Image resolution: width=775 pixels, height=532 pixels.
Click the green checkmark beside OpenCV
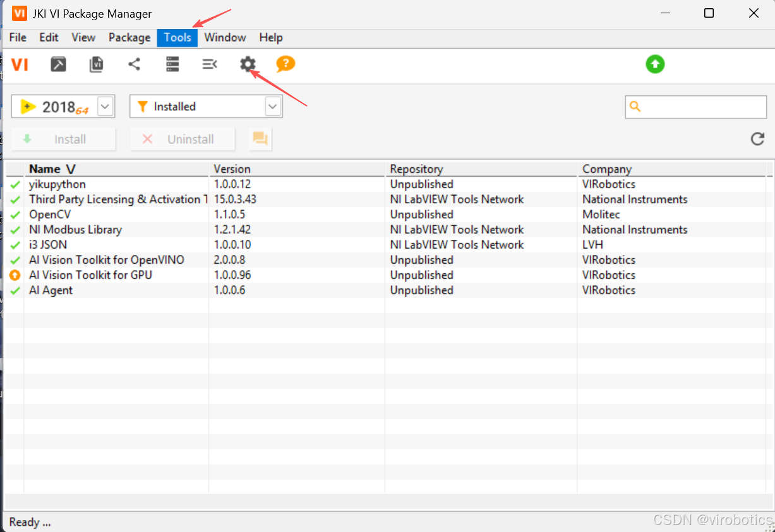(15, 215)
